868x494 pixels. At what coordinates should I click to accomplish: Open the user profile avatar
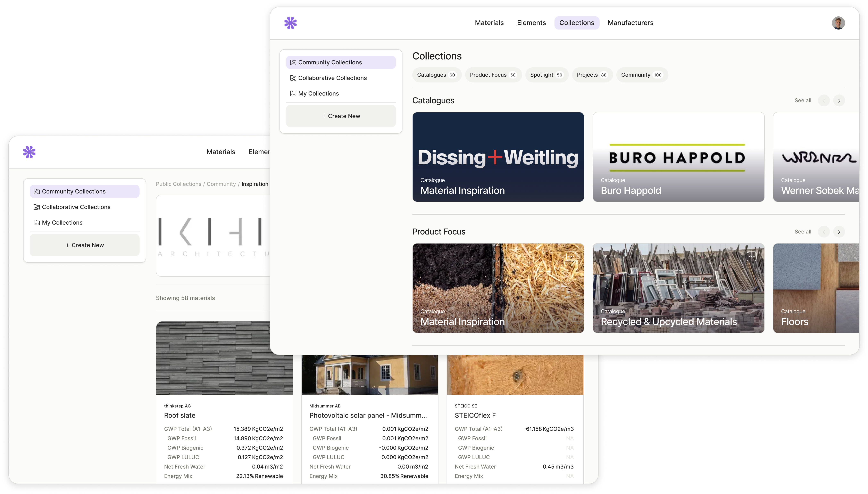838,23
